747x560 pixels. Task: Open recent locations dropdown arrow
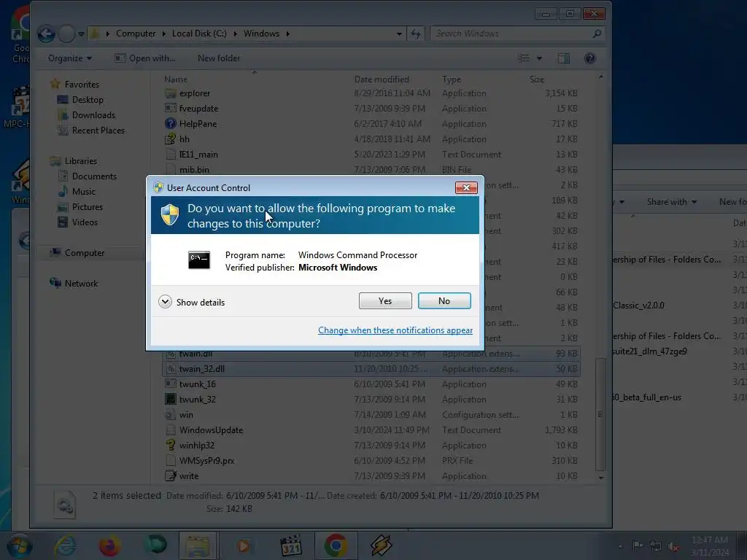click(81, 34)
